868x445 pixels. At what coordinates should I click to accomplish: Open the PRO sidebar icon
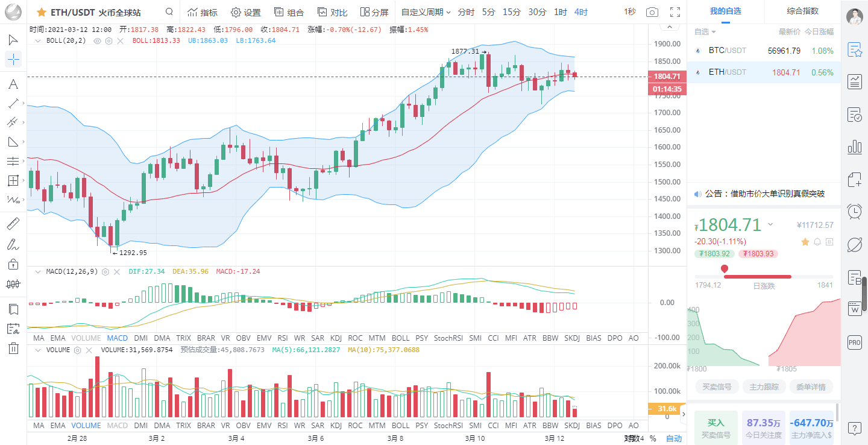(854, 342)
